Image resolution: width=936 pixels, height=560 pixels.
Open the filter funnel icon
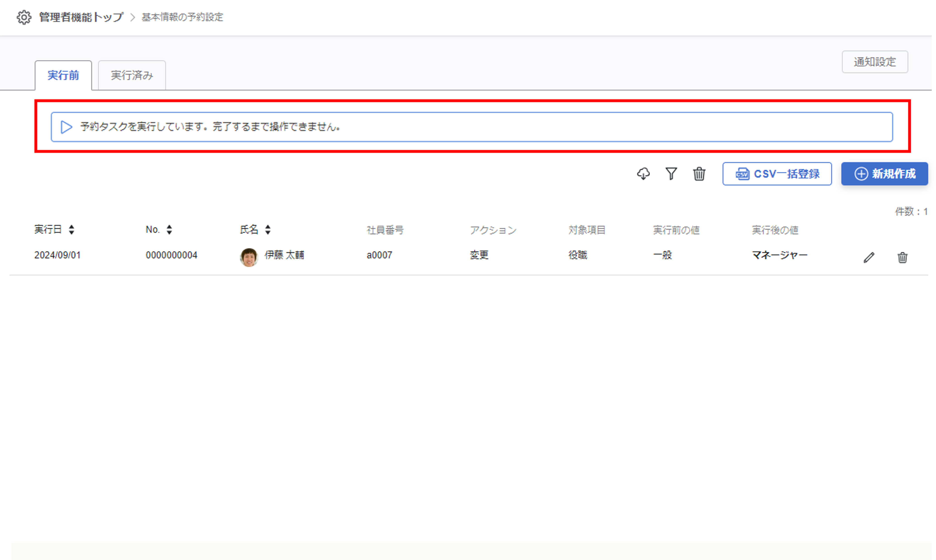[x=671, y=174]
